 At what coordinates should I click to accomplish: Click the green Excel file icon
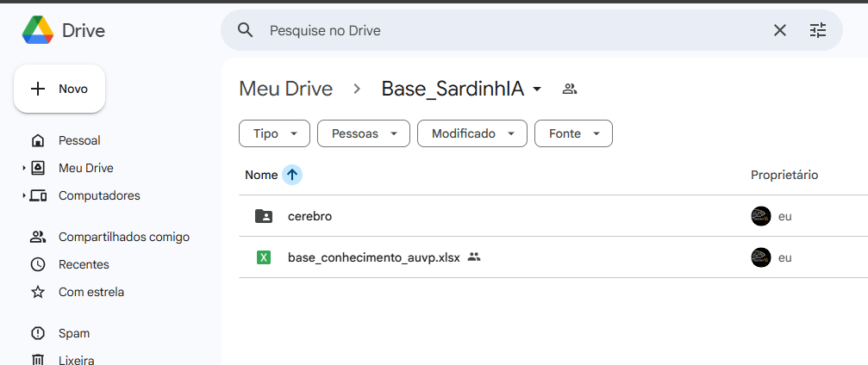coord(264,257)
